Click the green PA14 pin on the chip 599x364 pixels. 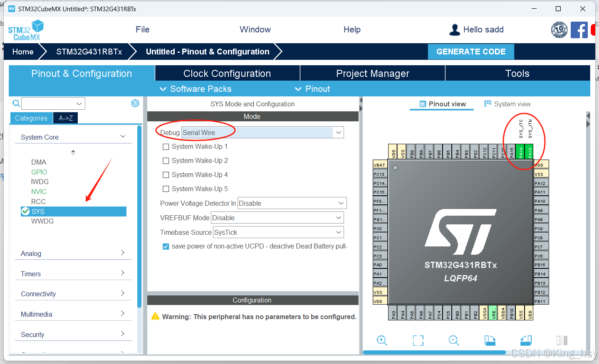520,152
